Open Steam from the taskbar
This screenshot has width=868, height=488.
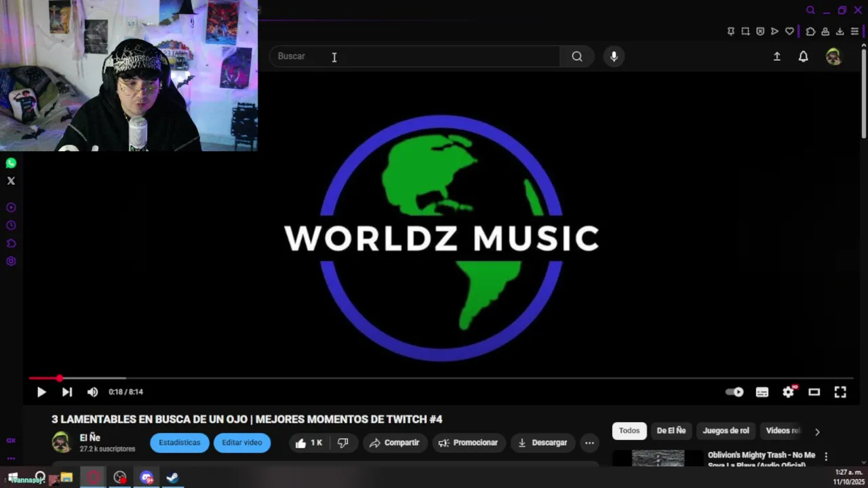pos(172,478)
